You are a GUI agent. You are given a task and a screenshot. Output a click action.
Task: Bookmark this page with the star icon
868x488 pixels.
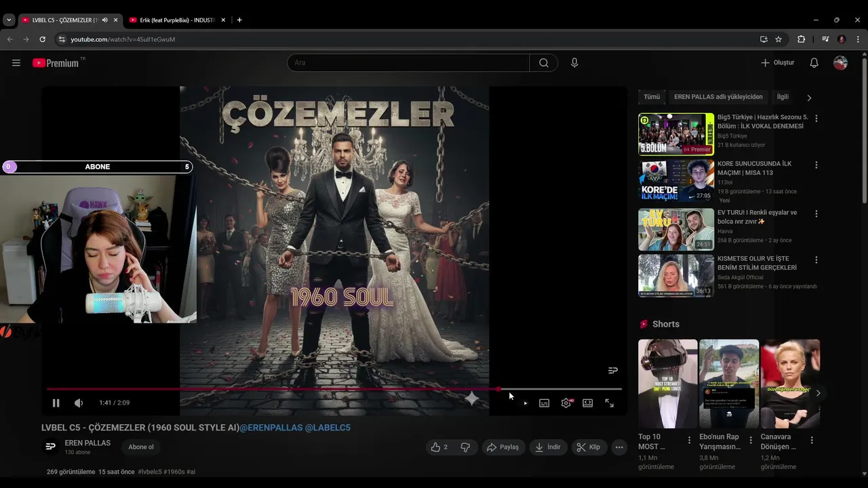point(778,39)
